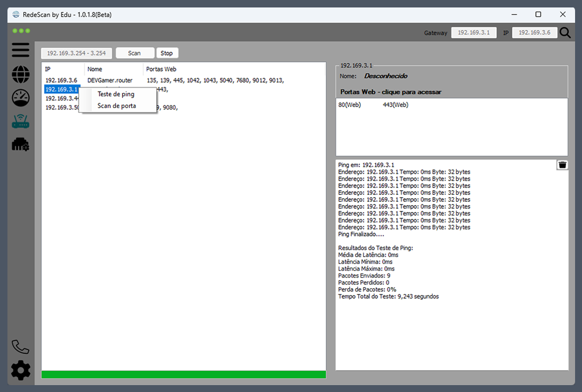Image resolution: width=582 pixels, height=392 pixels.
Task: Open the 443(Web) port link
Action: point(395,105)
